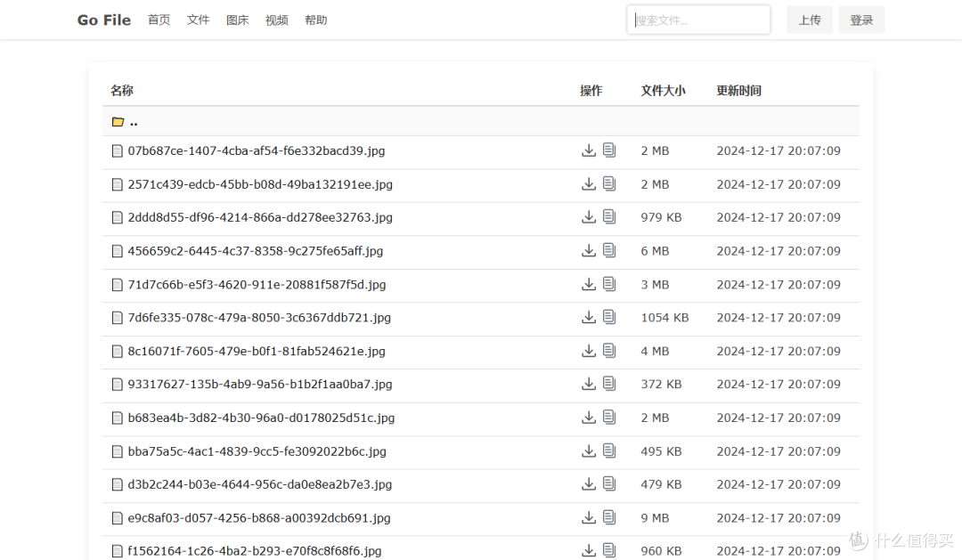Open the 图床 menu item
Viewport: 962px width, 560px height.
[x=237, y=20]
